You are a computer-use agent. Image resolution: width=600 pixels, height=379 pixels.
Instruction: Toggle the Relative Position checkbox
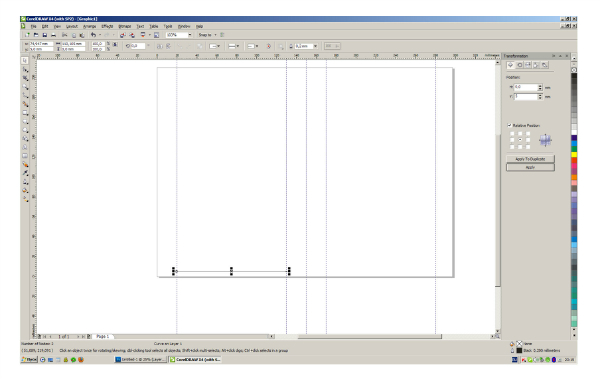pyautogui.click(x=509, y=125)
